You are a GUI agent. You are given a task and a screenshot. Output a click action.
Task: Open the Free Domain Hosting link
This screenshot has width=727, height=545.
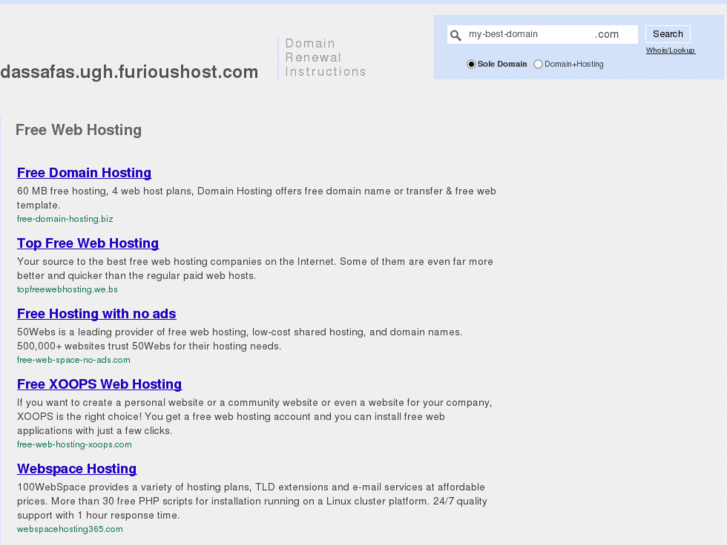point(84,173)
